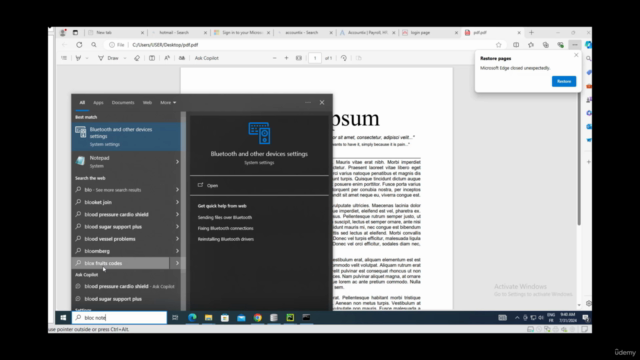Open 'Sending files over Bluetooth' help link
This screenshot has height=360, width=640.
[x=224, y=218]
